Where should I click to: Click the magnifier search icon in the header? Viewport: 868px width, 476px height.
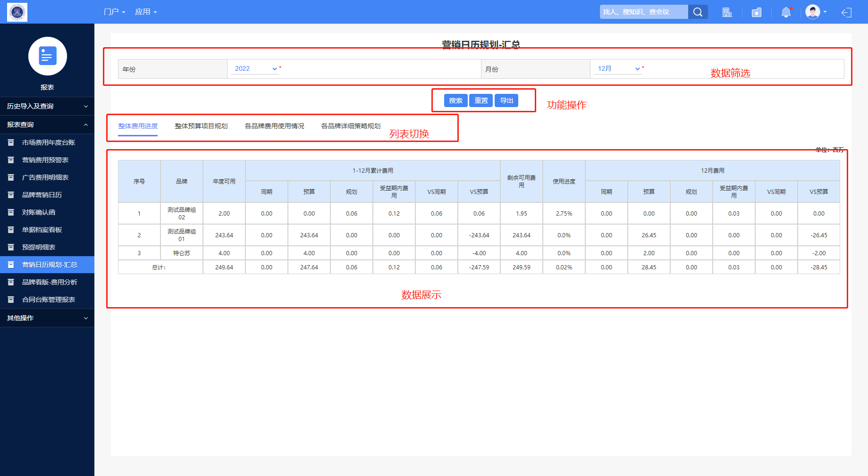698,12
